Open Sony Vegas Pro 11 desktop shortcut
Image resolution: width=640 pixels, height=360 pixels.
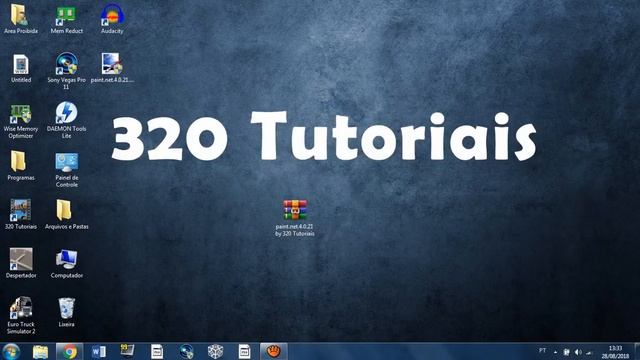pyautogui.click(x=67, y=63)
